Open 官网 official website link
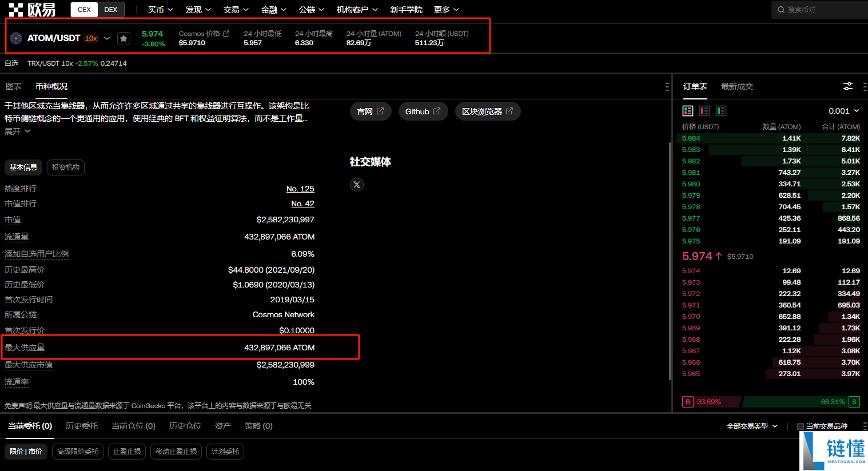 [371, 111]
